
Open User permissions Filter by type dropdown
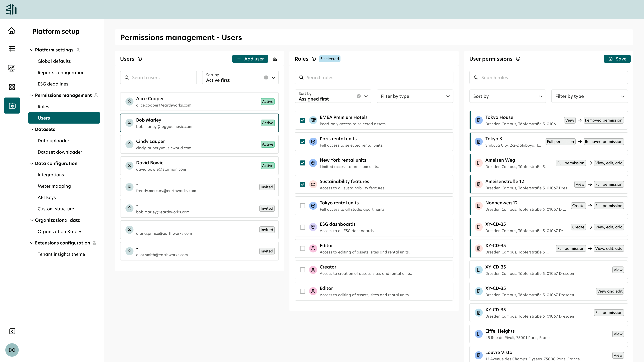click(589, 96)
